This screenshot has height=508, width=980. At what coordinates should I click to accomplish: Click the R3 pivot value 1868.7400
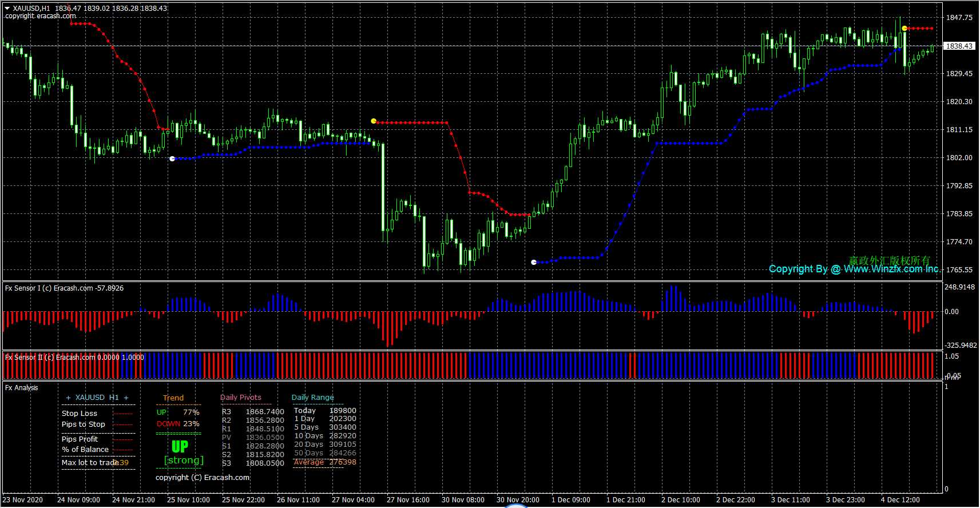[265, 411]
